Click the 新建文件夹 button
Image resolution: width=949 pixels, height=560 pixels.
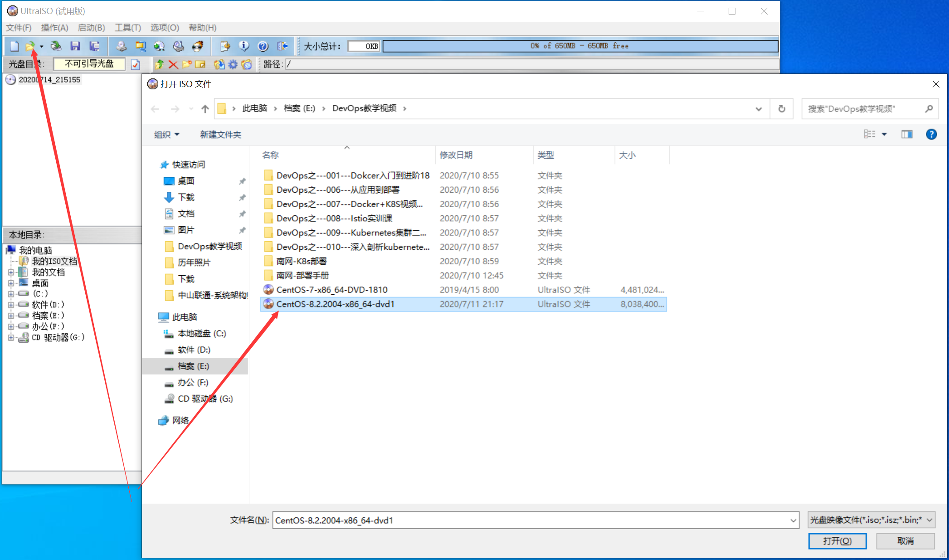click(x=221, y=135)
